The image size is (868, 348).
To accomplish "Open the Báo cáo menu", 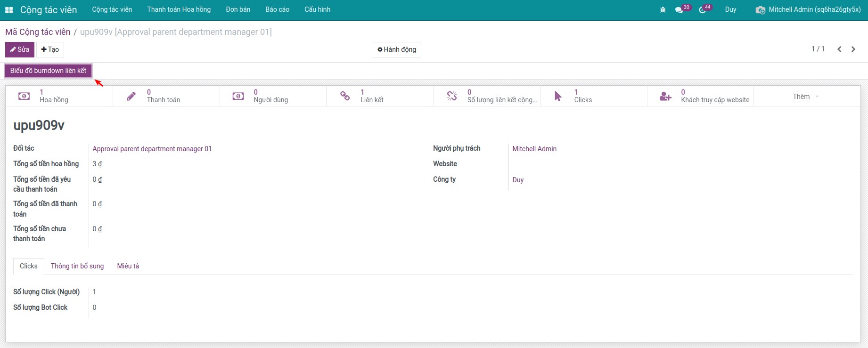I will (x=277, y=9).
